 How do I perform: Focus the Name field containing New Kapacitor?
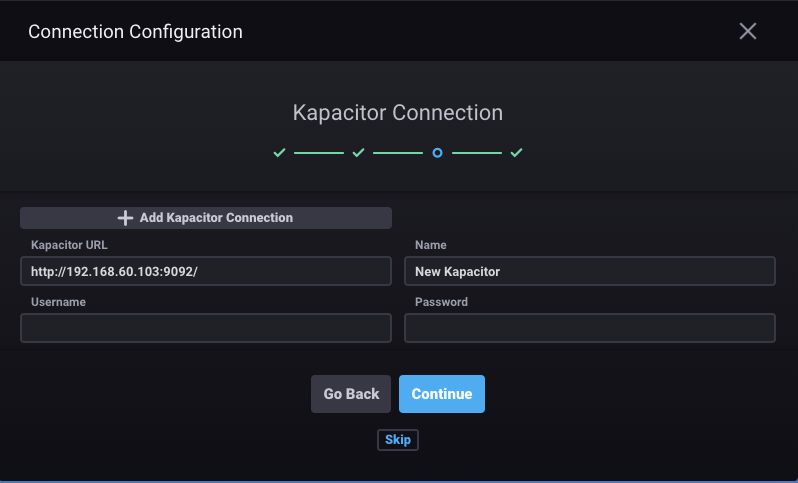(x=590, y=271)
